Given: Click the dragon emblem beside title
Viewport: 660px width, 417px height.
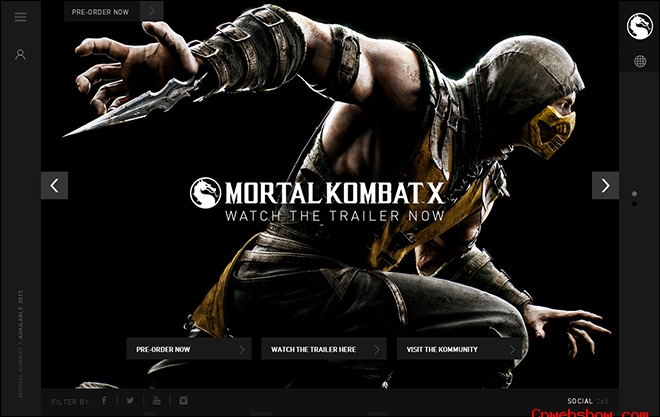Looking at the screenshot, I should coord(205,193).
